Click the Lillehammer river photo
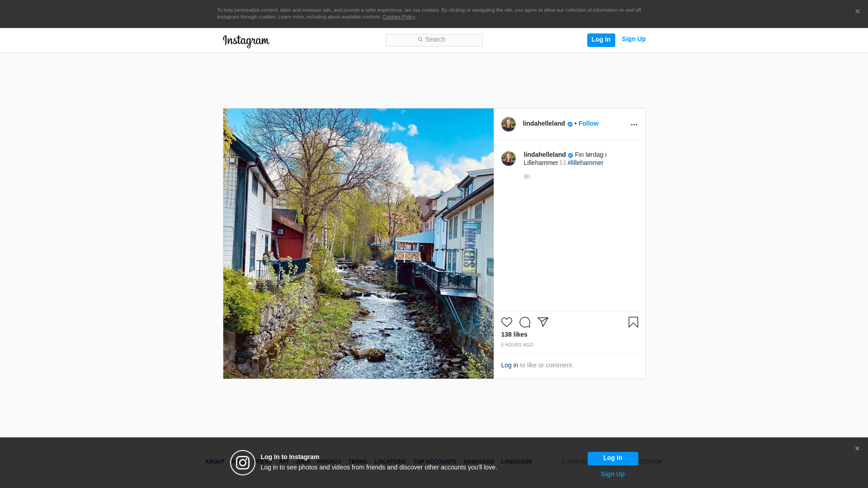Screen dimensions: 868x488 358,244
